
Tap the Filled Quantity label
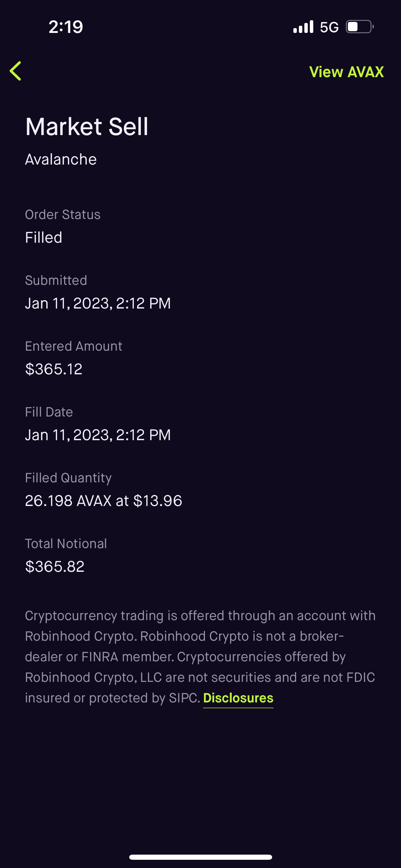coord(69,478)
